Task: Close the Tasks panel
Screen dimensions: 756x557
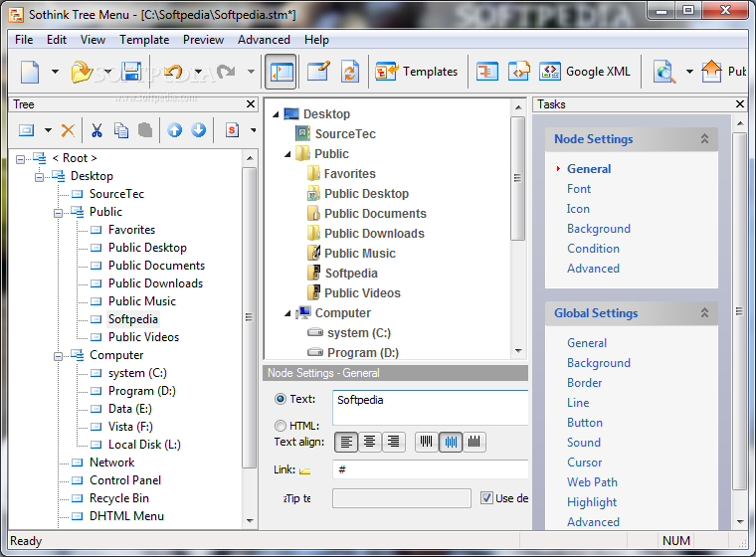Action: 740,103
